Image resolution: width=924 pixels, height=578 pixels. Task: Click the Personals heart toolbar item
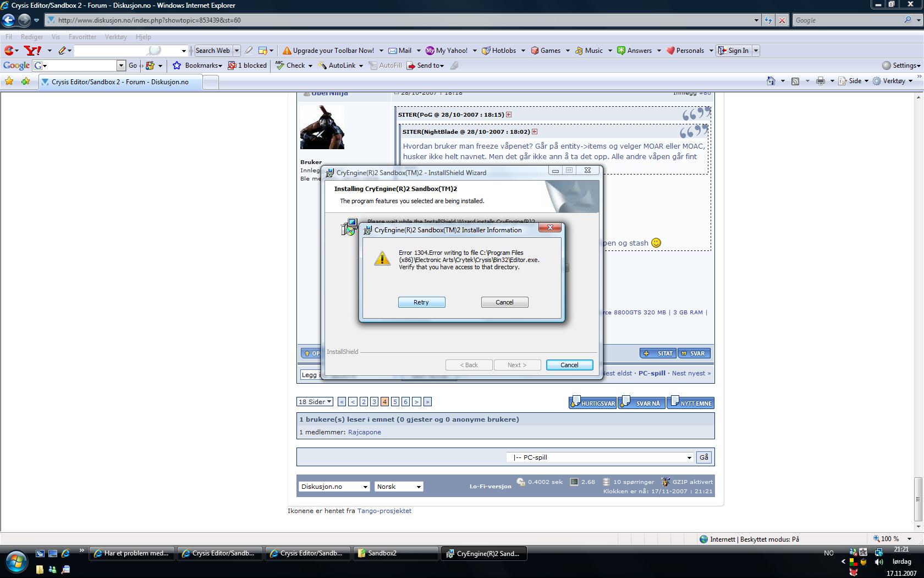click(685, 51)
